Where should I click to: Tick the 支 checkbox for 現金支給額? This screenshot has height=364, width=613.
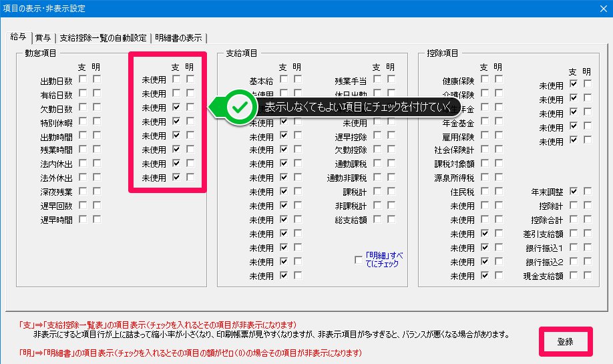click(574, 275)
